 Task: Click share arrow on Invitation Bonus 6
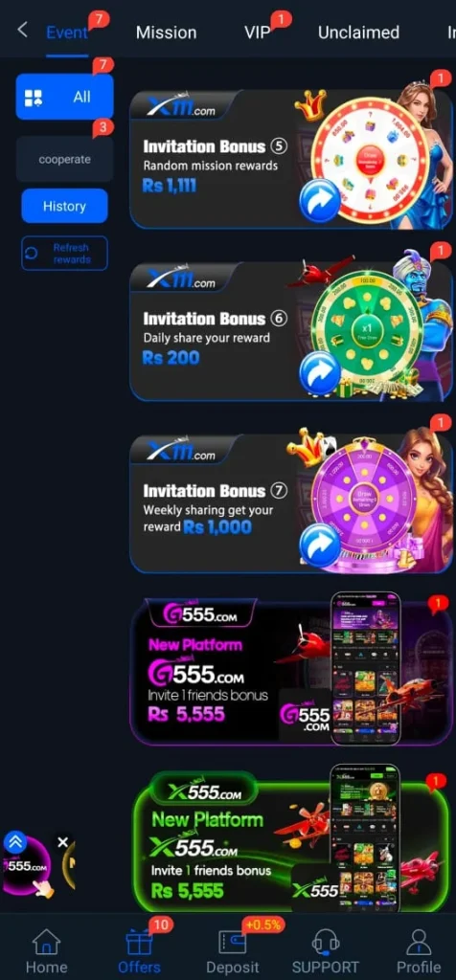click(320, 373)
